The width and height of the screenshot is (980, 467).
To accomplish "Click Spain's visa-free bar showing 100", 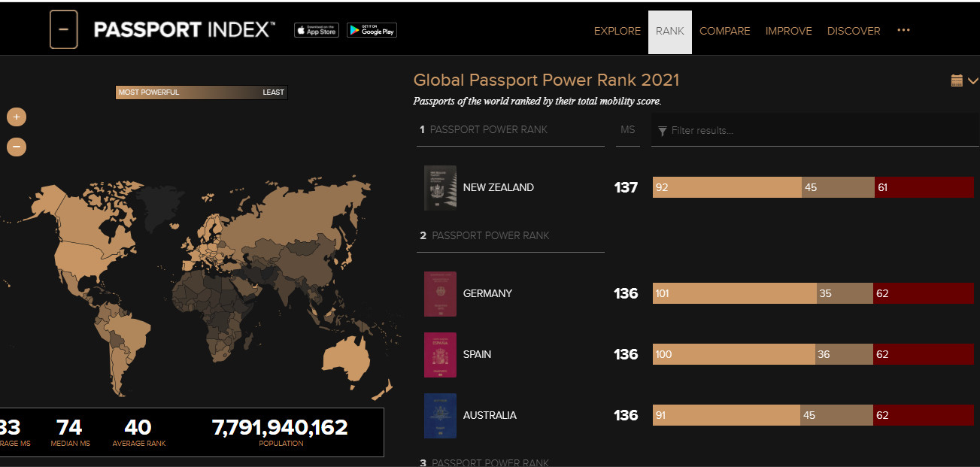I will pos(734,354).
